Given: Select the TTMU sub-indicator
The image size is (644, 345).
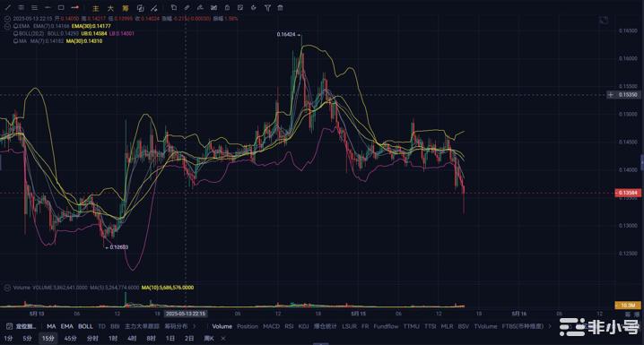Looking at the screenshot, I should 411,326.
